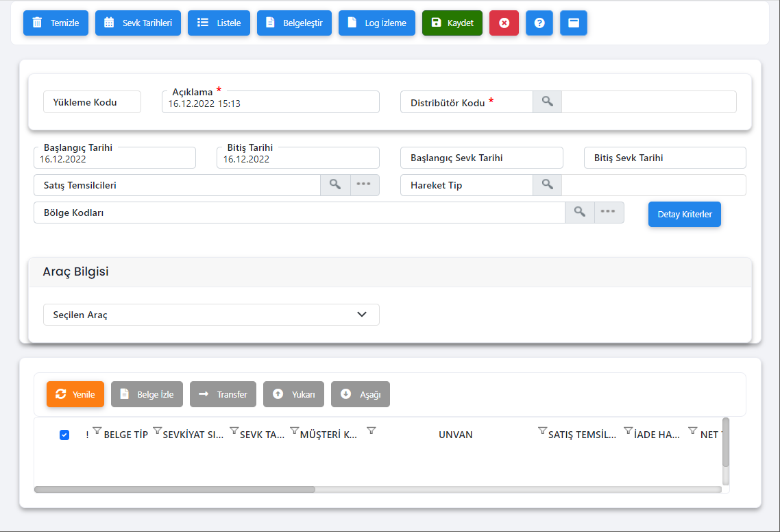
Task: Click the Başlangıç Sevk Tarihi field
Action: [x=481, y=158]
